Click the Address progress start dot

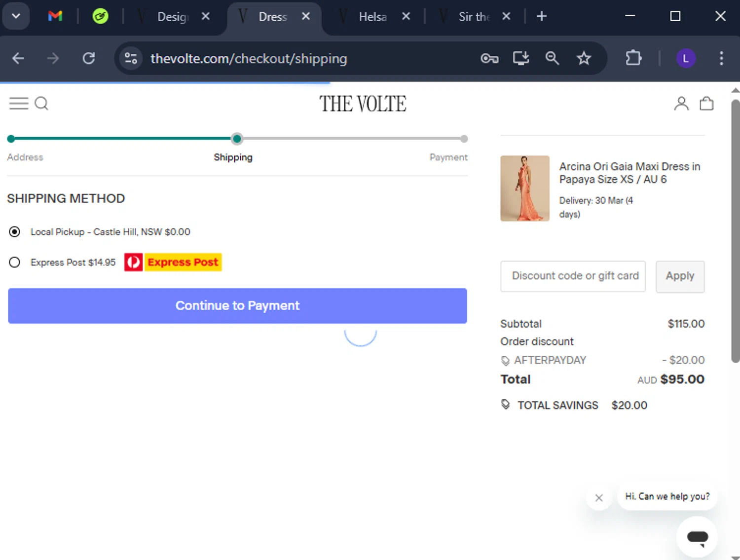[11, 139]
